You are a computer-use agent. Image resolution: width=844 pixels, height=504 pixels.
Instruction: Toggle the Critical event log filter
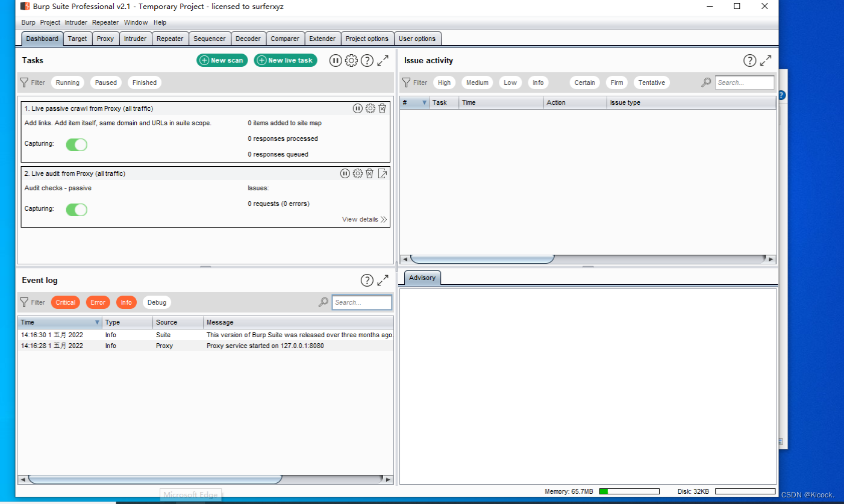[x=66, y=302]
